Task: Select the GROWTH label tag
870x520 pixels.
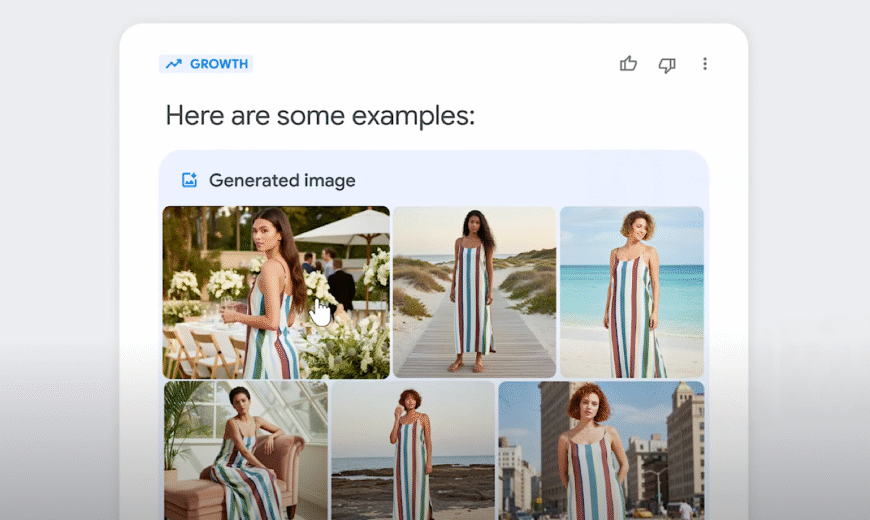Action: click(218, 64)
